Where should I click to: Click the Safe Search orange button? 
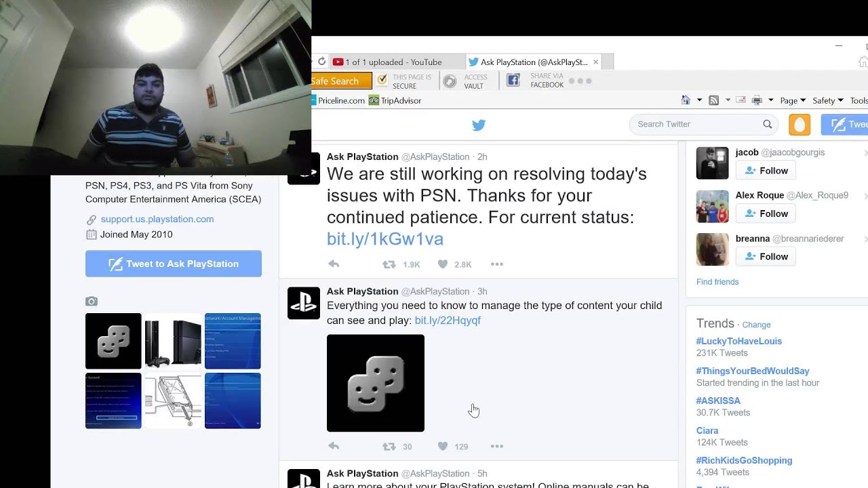341,81
